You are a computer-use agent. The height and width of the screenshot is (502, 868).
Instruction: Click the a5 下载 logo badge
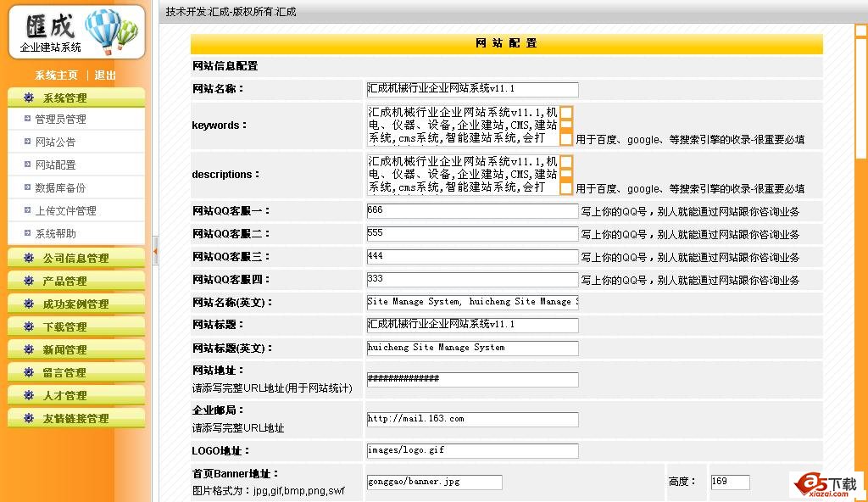[826, 484]
